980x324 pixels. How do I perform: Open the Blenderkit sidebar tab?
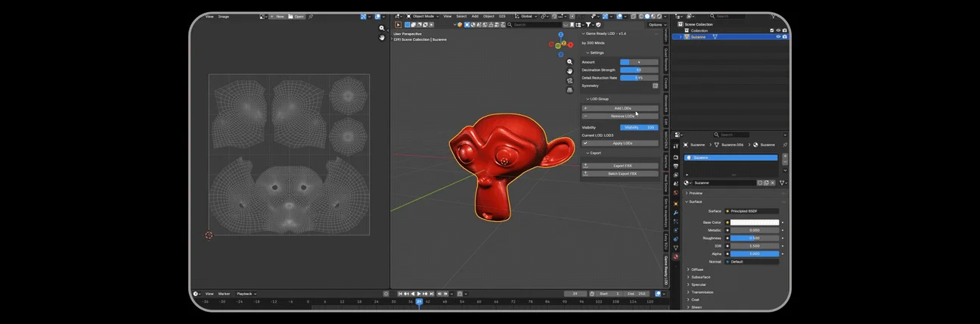click(666, 103)
